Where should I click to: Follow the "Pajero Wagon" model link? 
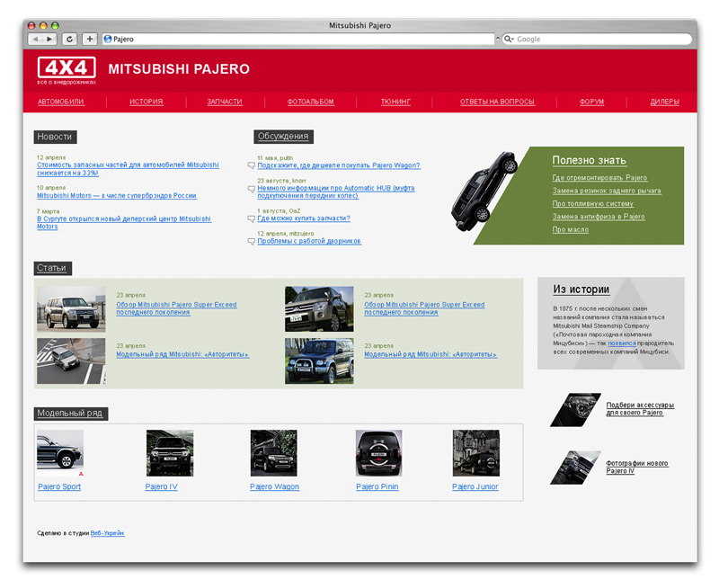pyautogui.click(x=273, y=486)
